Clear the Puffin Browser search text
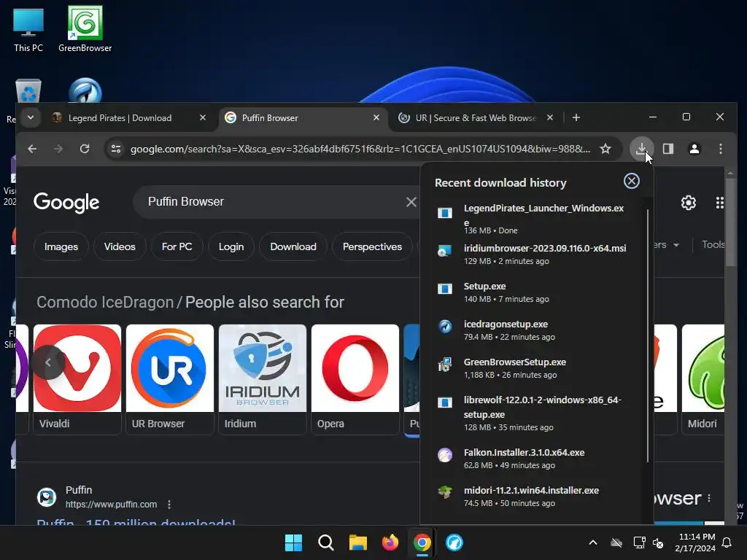 tap(411, 201)
